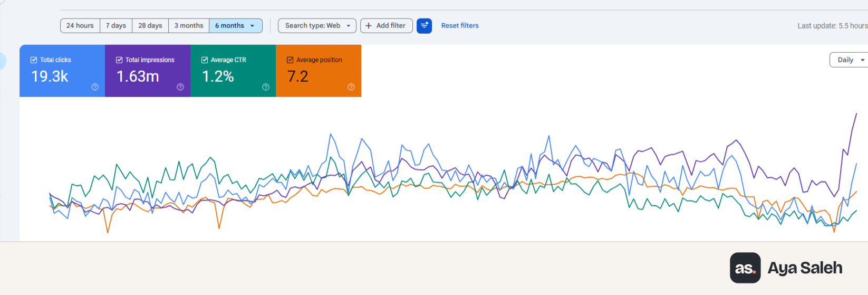Open help icon on Average CTR card
Viewport: 868px width, 295px height.
click(x=266, y=87)
